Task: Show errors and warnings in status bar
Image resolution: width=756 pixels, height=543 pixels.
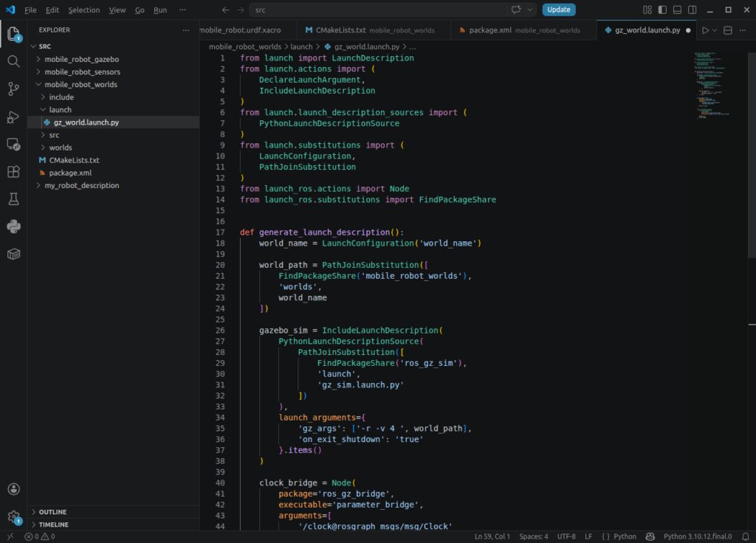Action: (x=40, y=536)
